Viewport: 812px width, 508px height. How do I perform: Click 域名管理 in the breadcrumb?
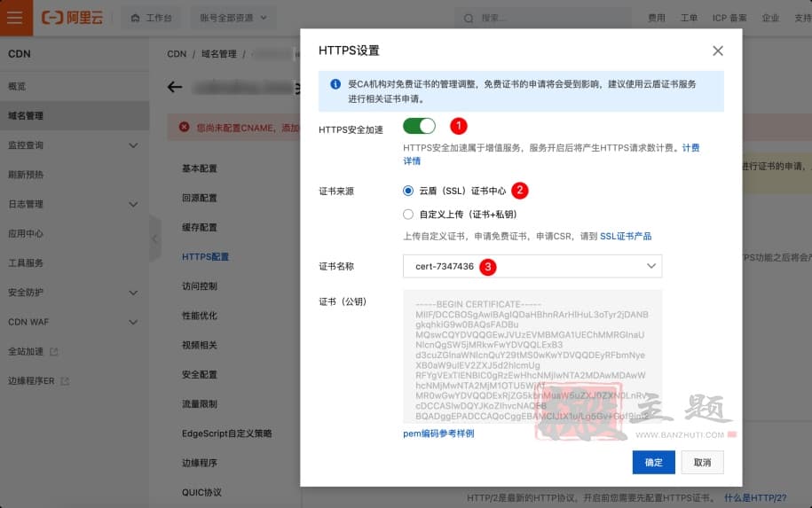[x=219, y=54]
